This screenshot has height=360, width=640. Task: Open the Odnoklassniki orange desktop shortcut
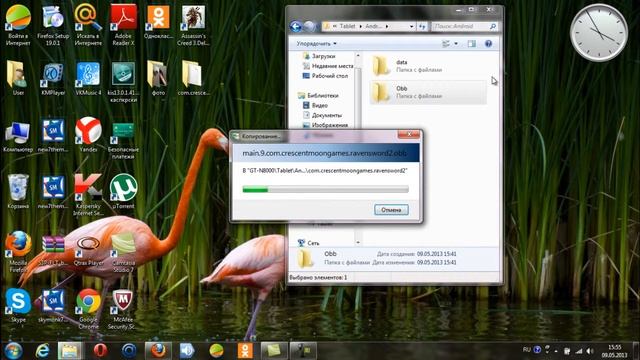click(158, 22)
